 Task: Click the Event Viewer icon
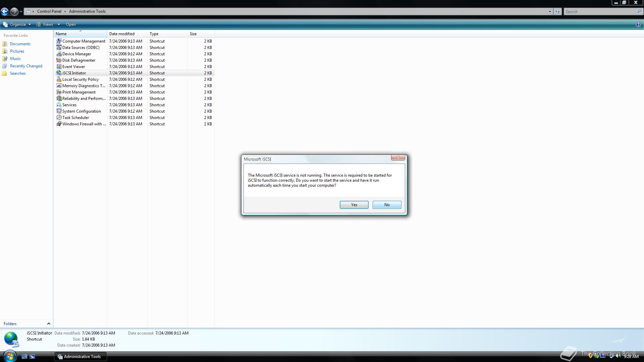pyautogui.click(x=59, y=67)
